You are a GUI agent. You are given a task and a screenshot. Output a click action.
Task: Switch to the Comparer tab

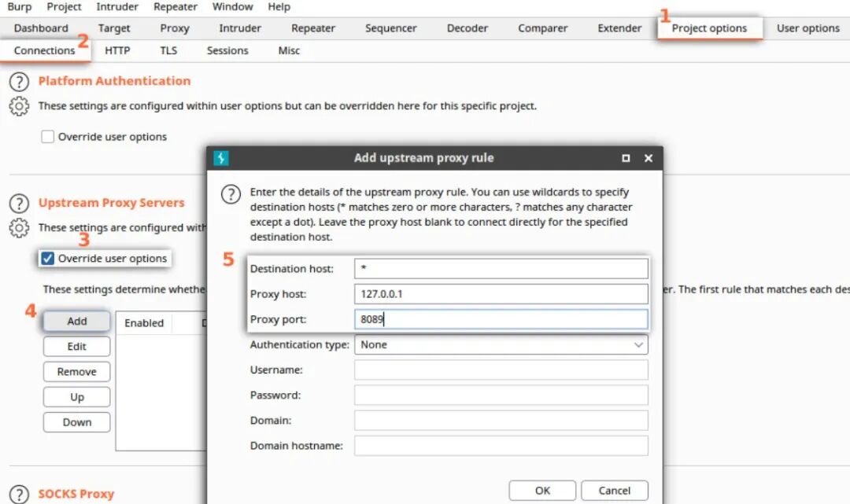point(542,28)
